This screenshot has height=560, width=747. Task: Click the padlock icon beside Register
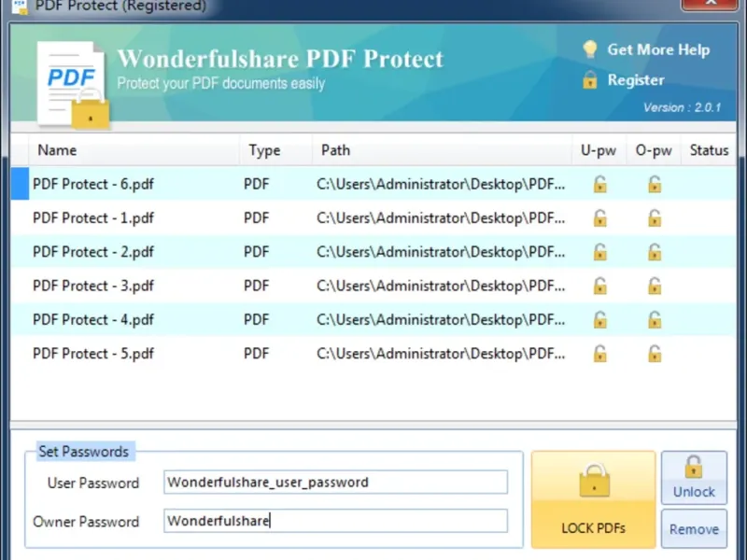click(590, 80)
